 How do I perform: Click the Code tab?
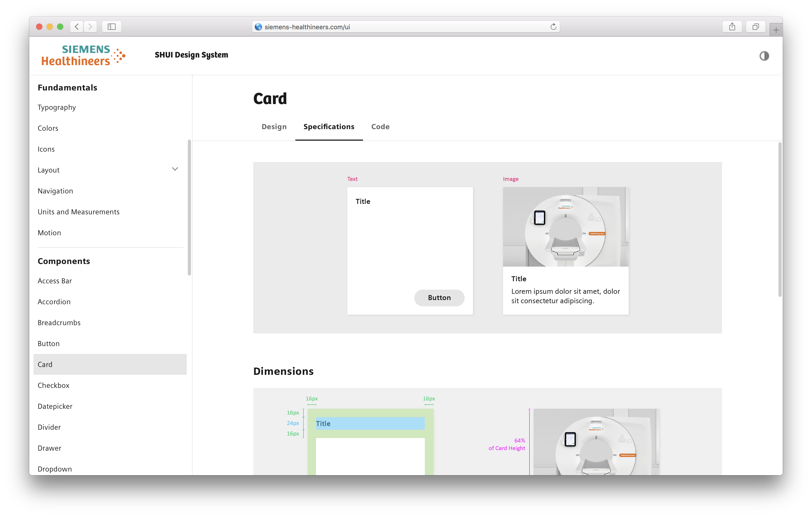tap(380, 127)
